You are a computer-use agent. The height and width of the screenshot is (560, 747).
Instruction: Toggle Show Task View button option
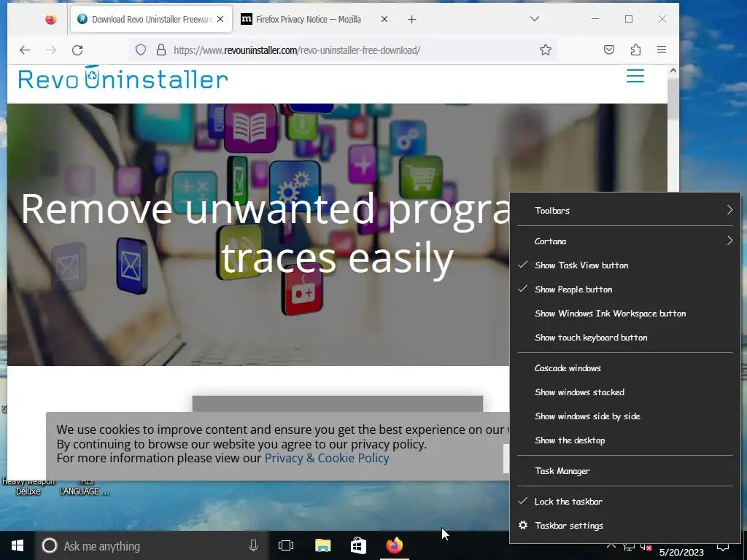tap(624, 265)
